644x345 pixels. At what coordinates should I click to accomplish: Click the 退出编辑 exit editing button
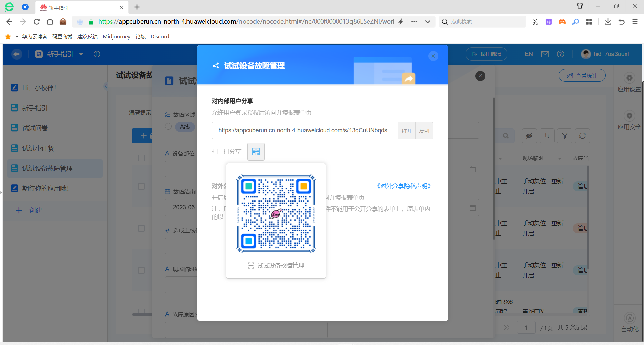pyautogui.click(x=486, y=54)
